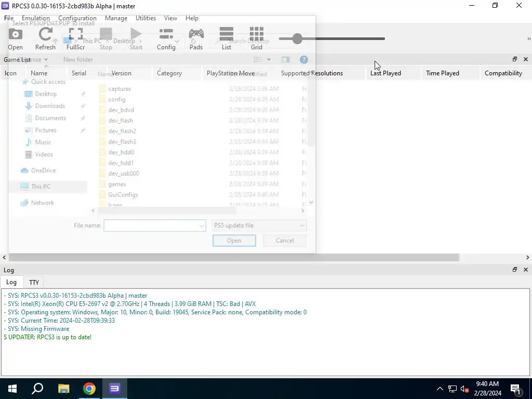532x399 pixels.
Task: Select the GuiConfigs folder
Action: [x=123, y=194]
